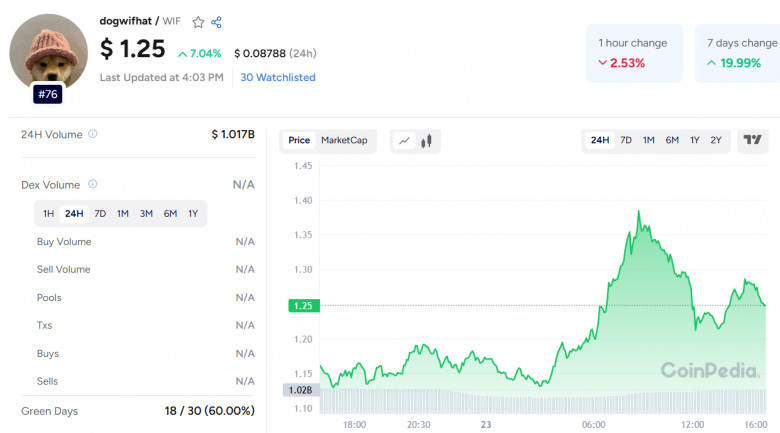Click the Buy Volume row label

(x=64, y=242)
